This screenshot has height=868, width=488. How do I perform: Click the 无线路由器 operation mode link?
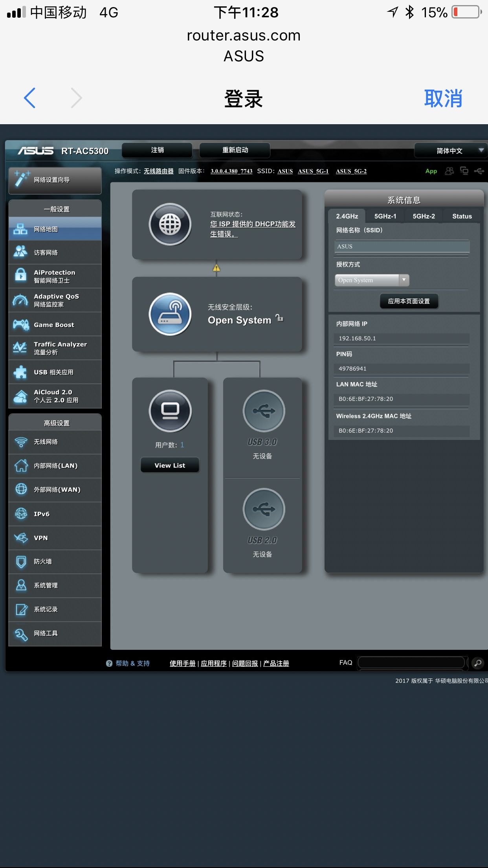click(158, 171)
